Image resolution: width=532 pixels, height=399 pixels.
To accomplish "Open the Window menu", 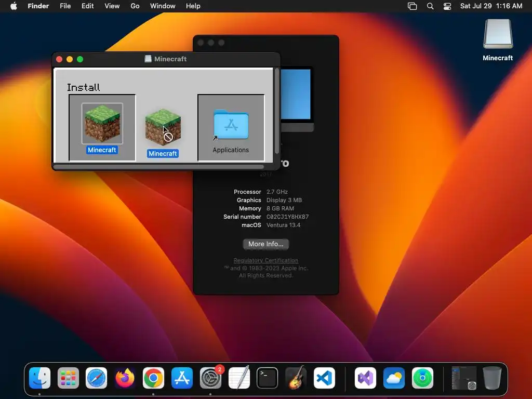I will click(x=163, y=6).
